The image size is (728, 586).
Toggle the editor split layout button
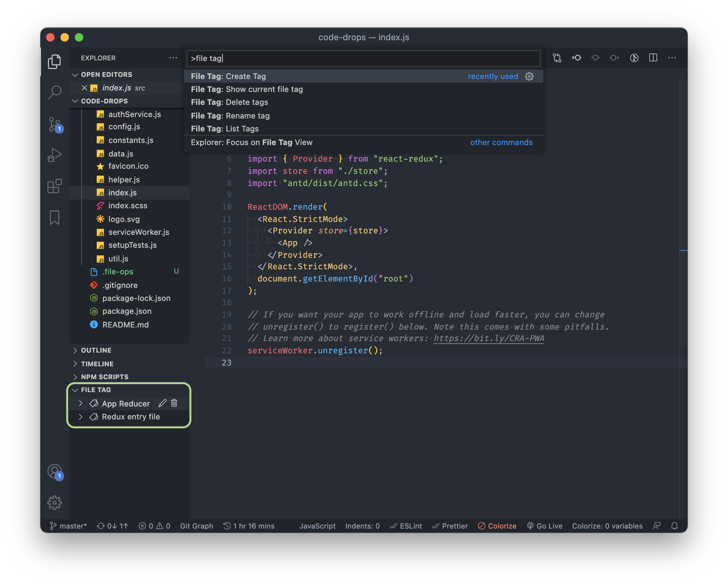653,58
